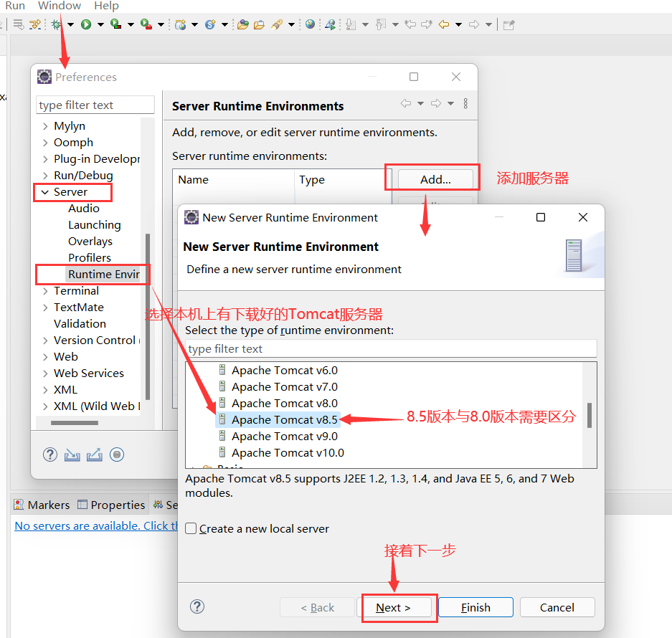This screenshot has width=672, height=638.
Task: Select Apache Tomcat v9.0 runtime
Action: click(x=284, y=436)
